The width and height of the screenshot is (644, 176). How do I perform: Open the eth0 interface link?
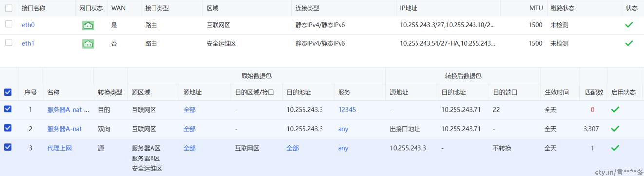pyautogui.click(x=28, y=25)
